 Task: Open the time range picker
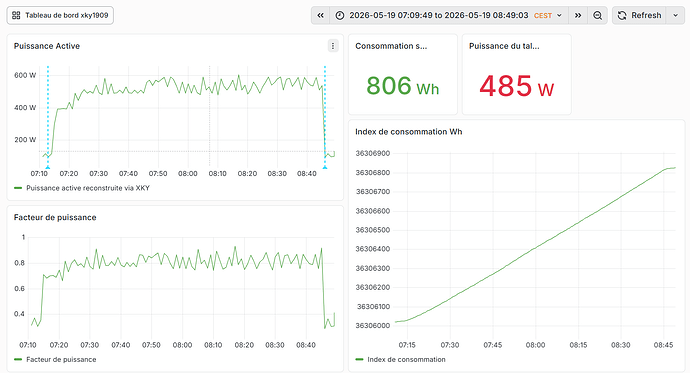click(x=449, y=15)
